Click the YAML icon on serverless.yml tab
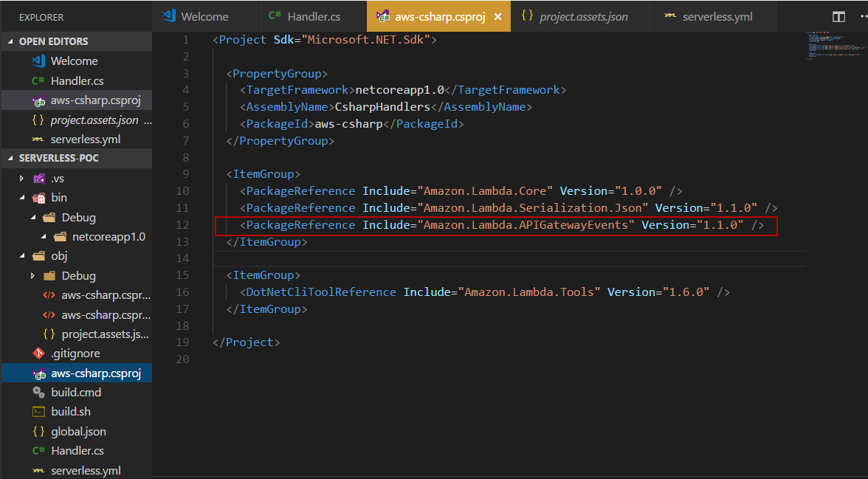 point(670,16)
